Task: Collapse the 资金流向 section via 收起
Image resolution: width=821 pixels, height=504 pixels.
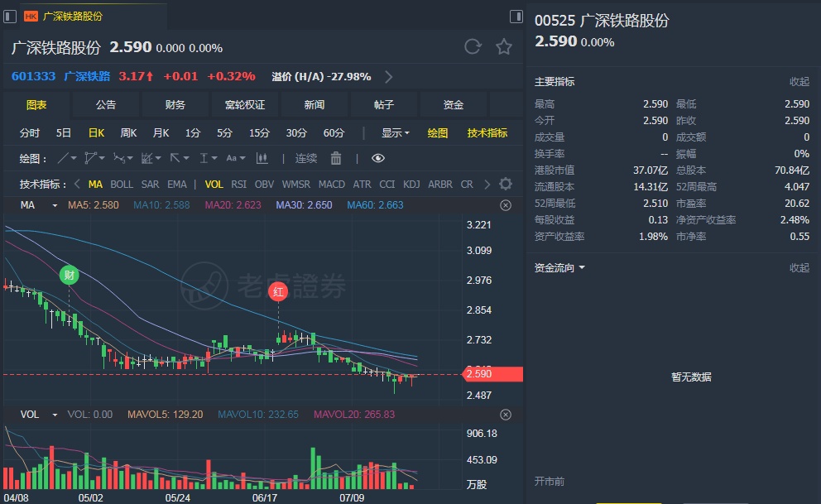Action: tap(799, 268)
